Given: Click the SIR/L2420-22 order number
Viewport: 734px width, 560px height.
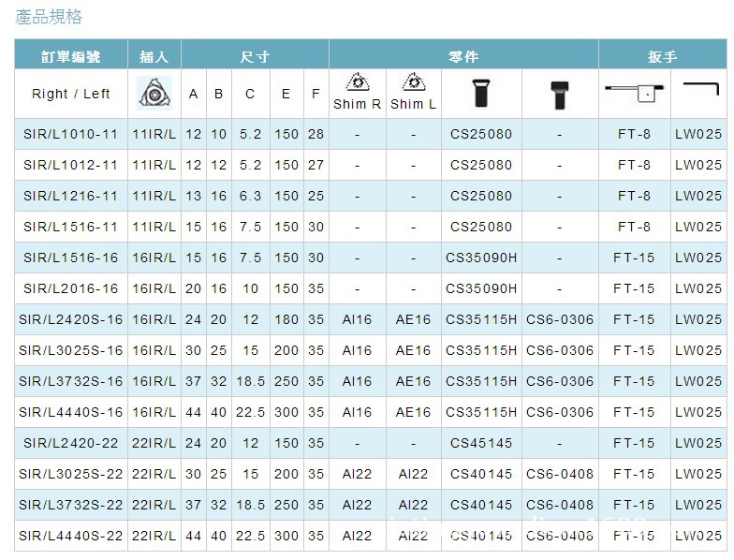Looking at the screenshot, I should tap(70, 443).
